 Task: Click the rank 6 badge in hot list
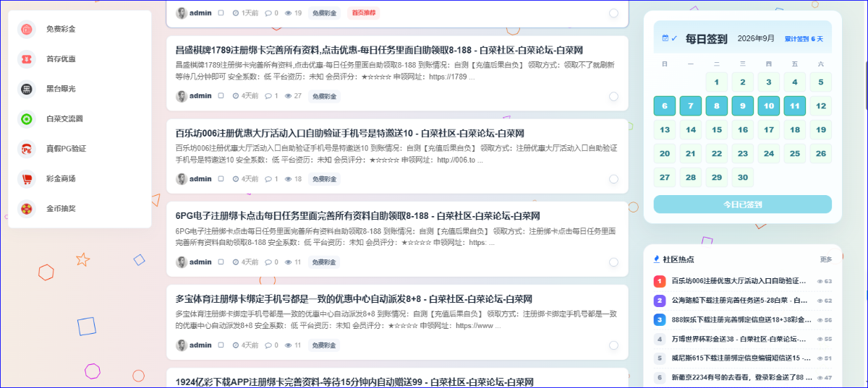[x=659, y=377]
